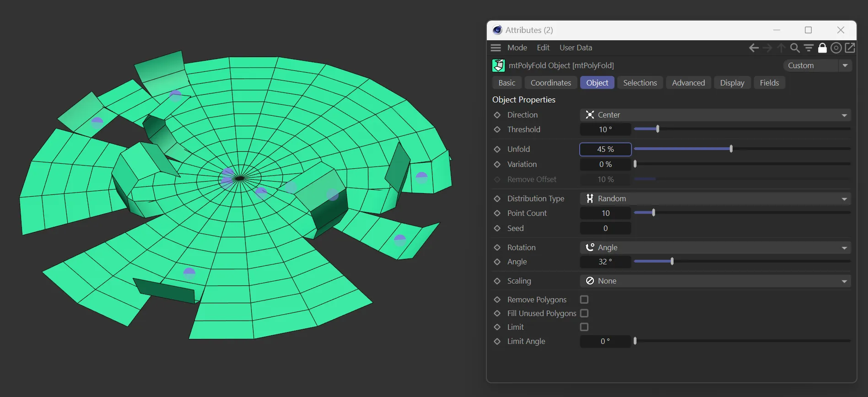Click the hamburger menu icon in Attributes
This screenshot has width=868, height=397.
pos(496,48)
